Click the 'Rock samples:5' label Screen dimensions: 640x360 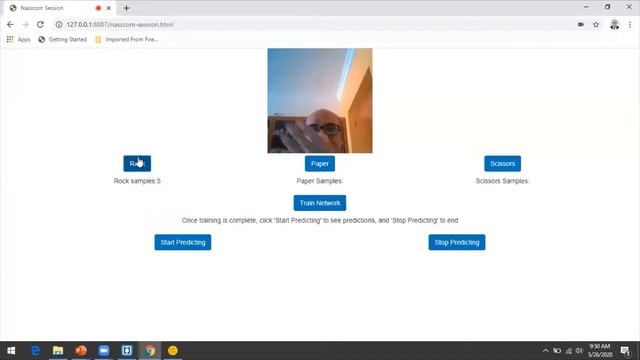point(137,181)
